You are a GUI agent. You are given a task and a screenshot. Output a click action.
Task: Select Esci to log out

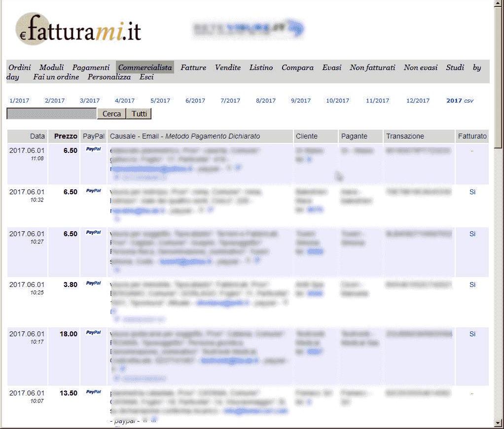pyautogui.click(x=146, y=77)
